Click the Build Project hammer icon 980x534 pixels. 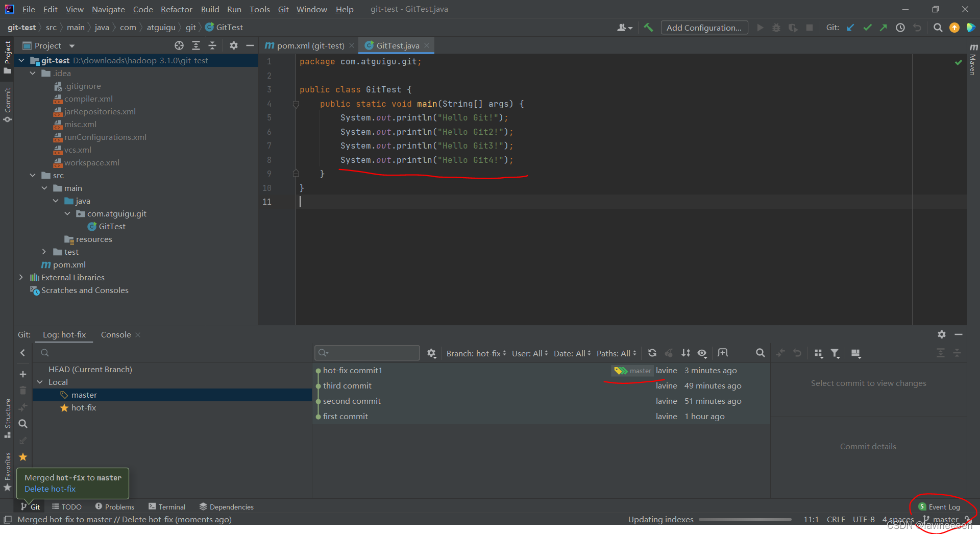[648, 28]
